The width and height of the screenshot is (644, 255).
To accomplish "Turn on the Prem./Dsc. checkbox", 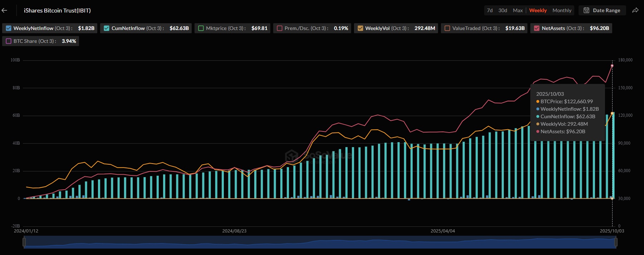I will [x=280, y=28].
